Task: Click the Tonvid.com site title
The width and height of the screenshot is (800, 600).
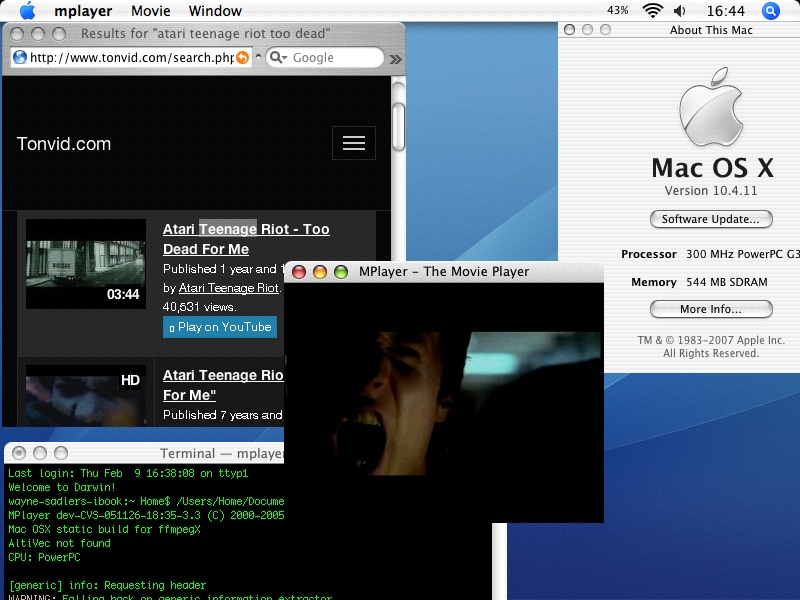Action: [x=64, y=144]
